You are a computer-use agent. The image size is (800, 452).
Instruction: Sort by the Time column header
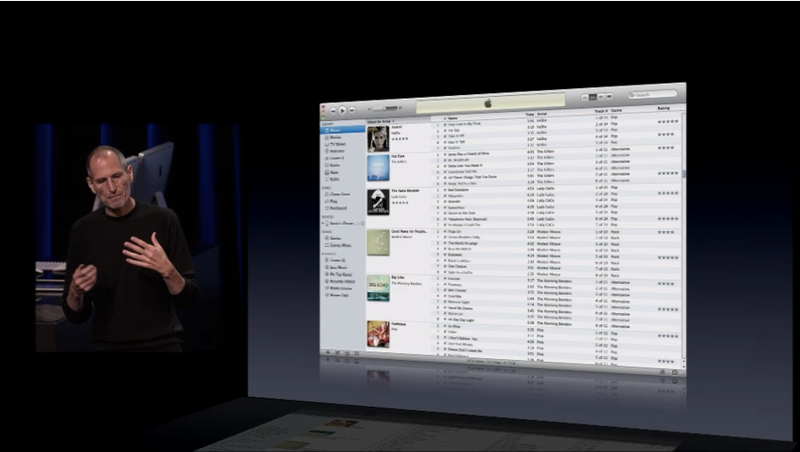point(530,115)
